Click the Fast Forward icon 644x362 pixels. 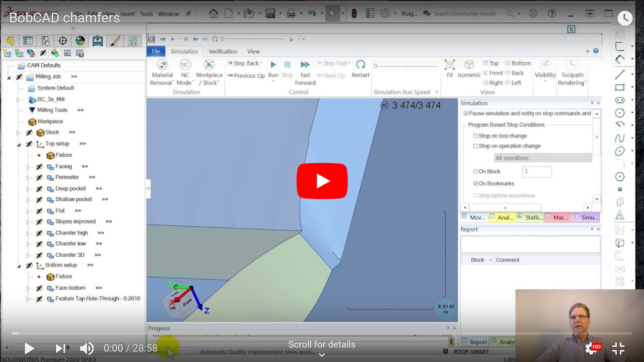click(305, 64)
